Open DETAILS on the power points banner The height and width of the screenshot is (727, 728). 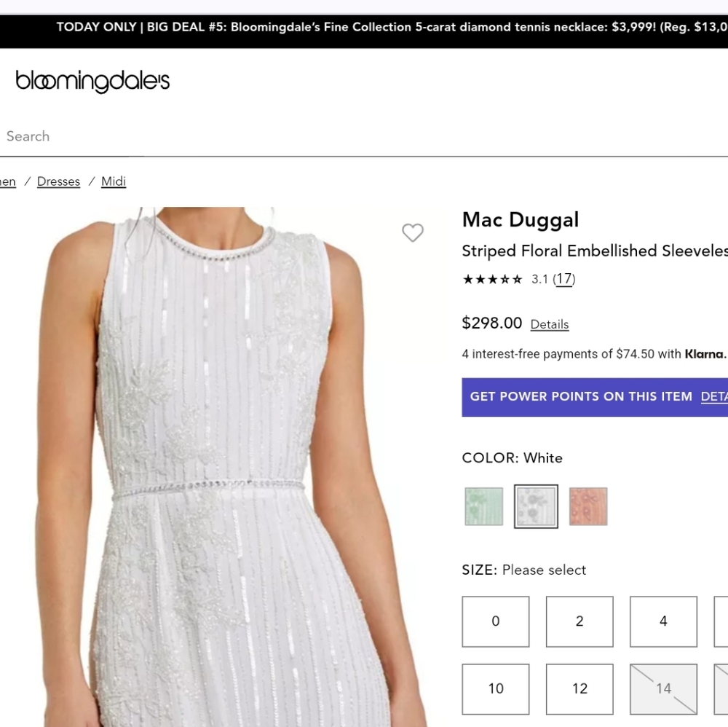[x=714, y=396]
